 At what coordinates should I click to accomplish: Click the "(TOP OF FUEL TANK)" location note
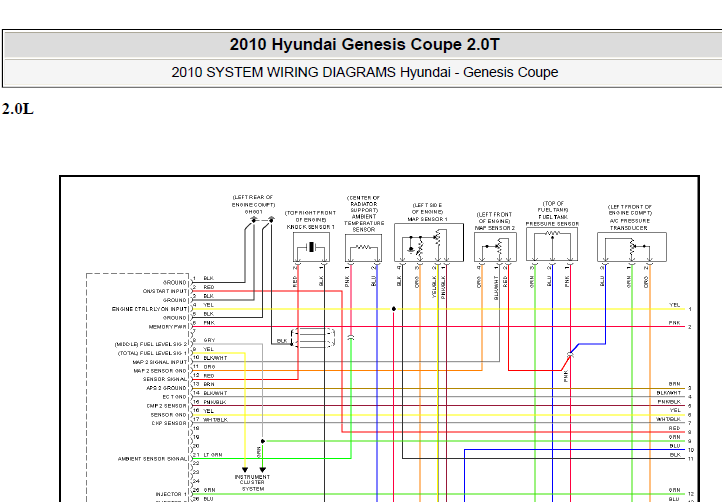tap(553, 206)
